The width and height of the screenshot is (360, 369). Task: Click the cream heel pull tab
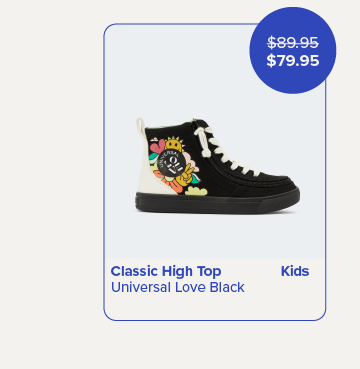(x=141, y=127)
